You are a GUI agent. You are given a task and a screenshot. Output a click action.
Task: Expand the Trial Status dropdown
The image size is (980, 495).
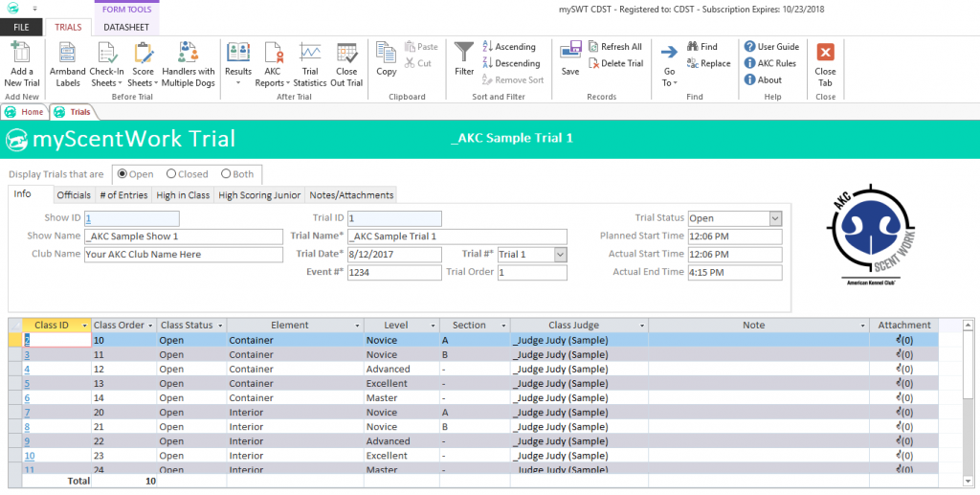775,218
